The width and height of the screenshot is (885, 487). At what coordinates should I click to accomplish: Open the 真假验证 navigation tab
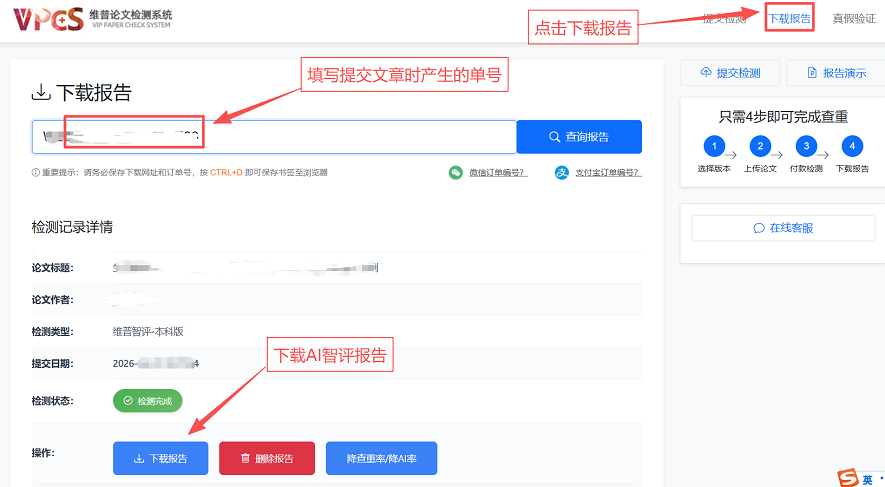853,18
